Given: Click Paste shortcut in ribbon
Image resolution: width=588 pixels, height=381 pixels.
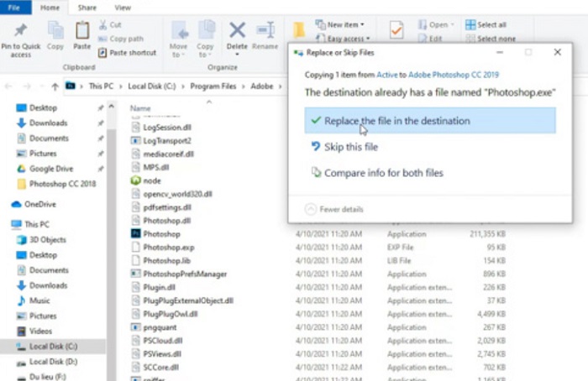Looking at the screenshot, I should pyautogui.click(x=127, y=53).
